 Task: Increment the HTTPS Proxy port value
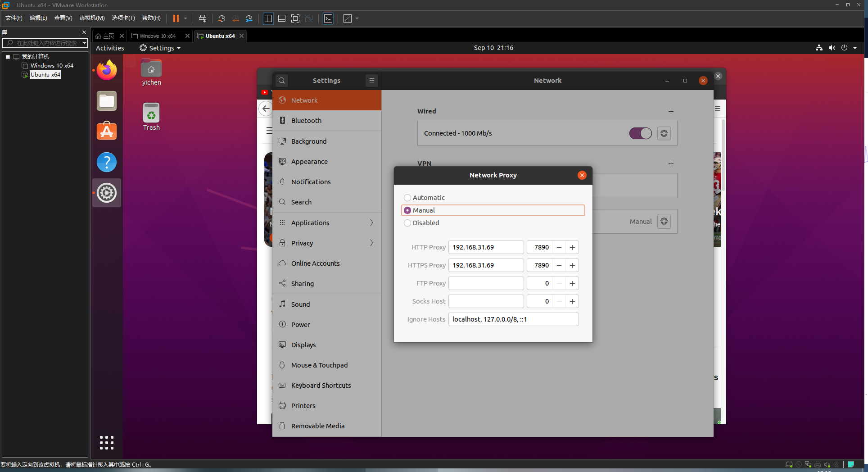click(572, 265)
